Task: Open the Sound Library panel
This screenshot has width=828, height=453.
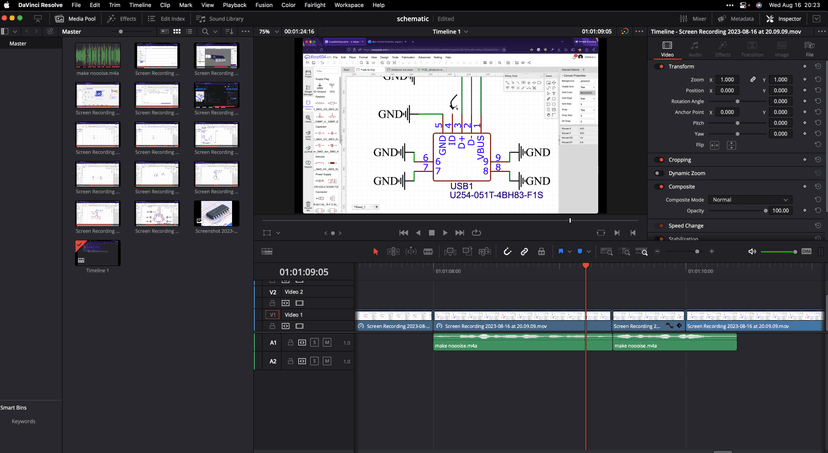Action: [220, 18]
